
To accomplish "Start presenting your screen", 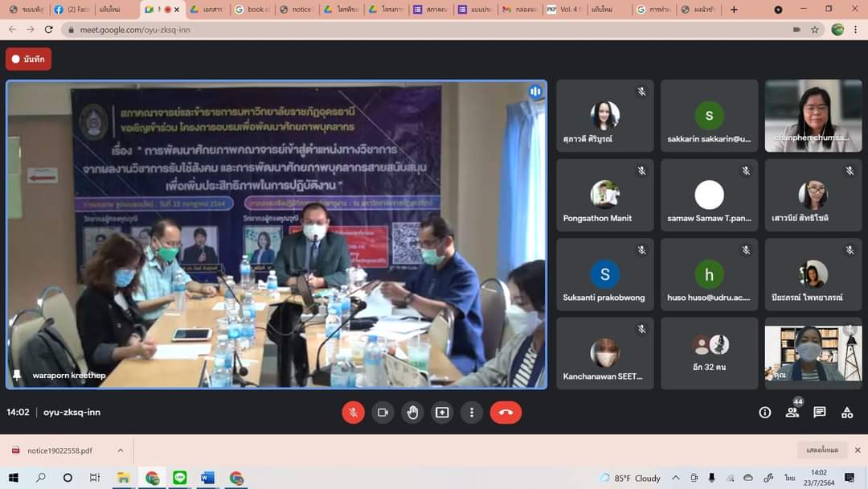I will [x=442, y=413].
